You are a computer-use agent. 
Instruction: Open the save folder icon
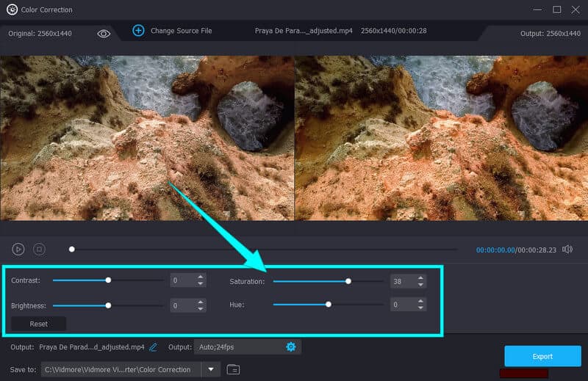click(x=233, y=369)
